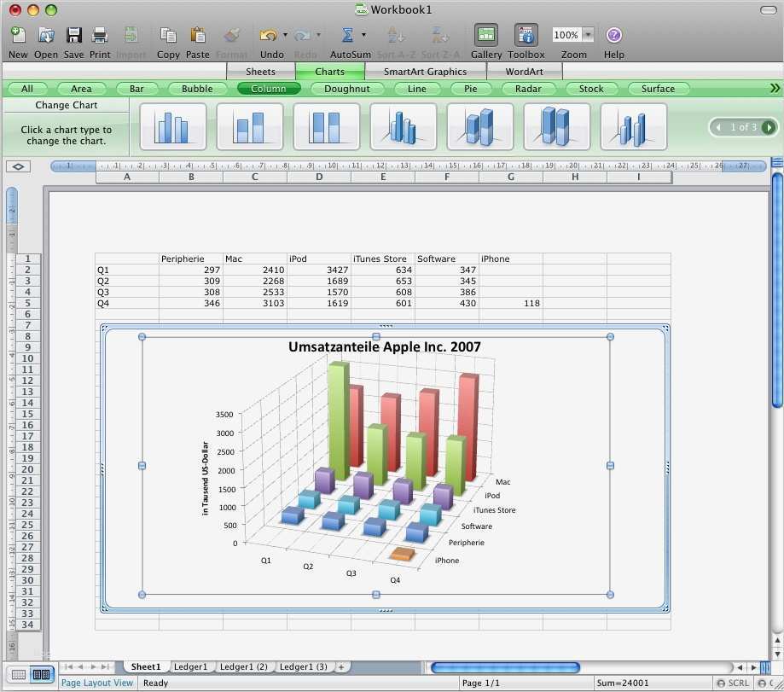Viewport: 784px width, 692px height.
Task: Click the iPhone value 118 cell
Action: pyautogui.click(x=510, y=303)
